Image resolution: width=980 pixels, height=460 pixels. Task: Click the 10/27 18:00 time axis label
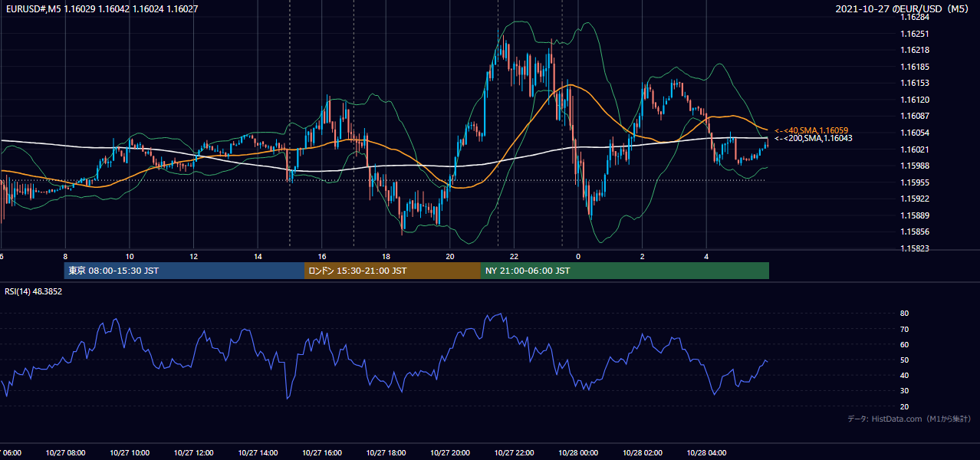click(386, 453)
